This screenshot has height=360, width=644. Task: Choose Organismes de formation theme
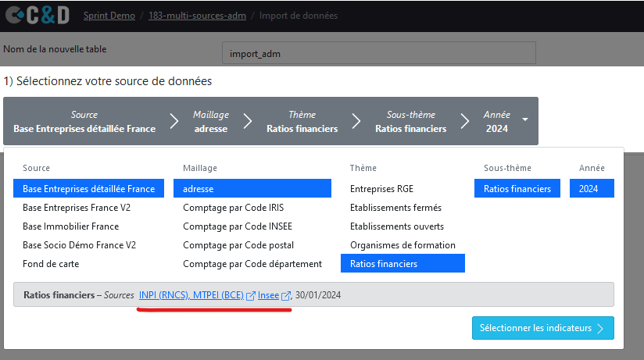pos(402,245)
